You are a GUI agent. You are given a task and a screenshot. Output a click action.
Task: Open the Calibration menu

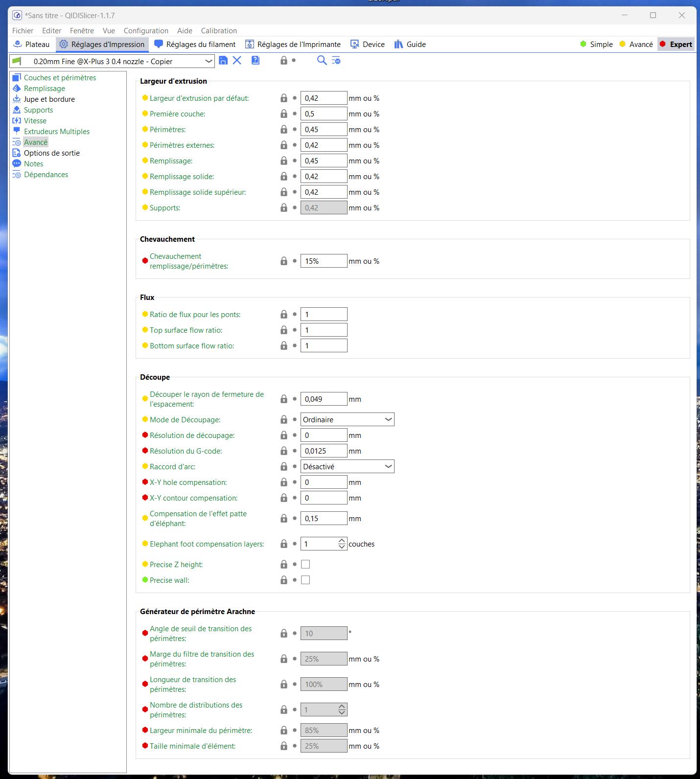(x=219, y=31)
